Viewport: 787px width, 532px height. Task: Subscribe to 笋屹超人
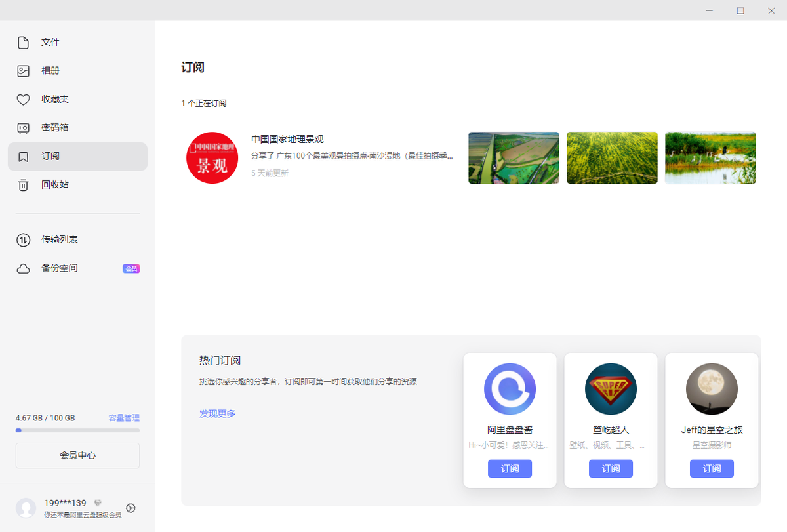pyautogui.click(x=611, y=468)
